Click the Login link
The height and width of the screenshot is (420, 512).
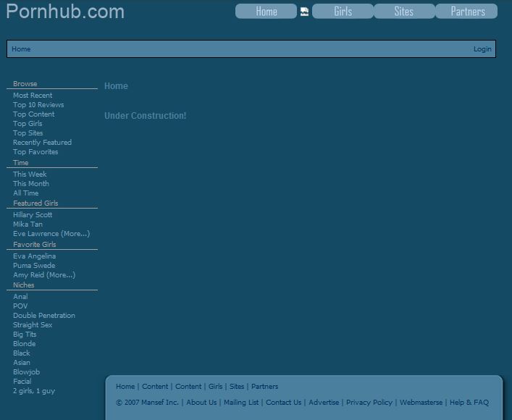[482, 49]
